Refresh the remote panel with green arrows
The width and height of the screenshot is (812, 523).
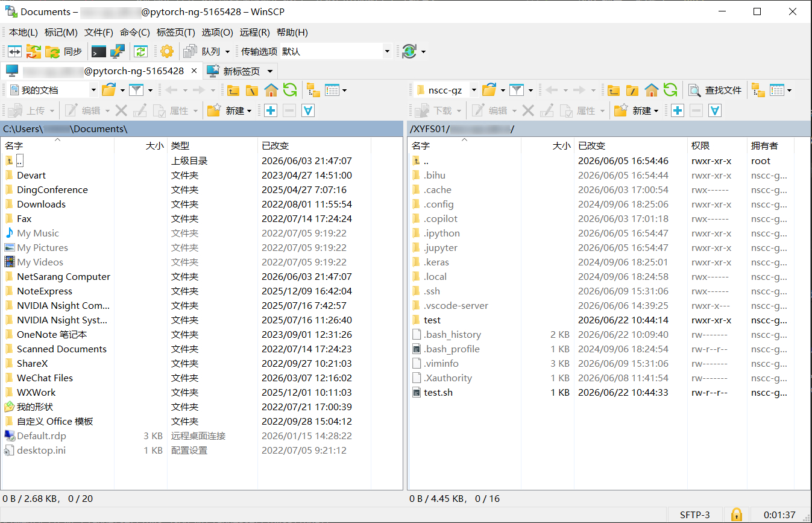click(670, 90)
